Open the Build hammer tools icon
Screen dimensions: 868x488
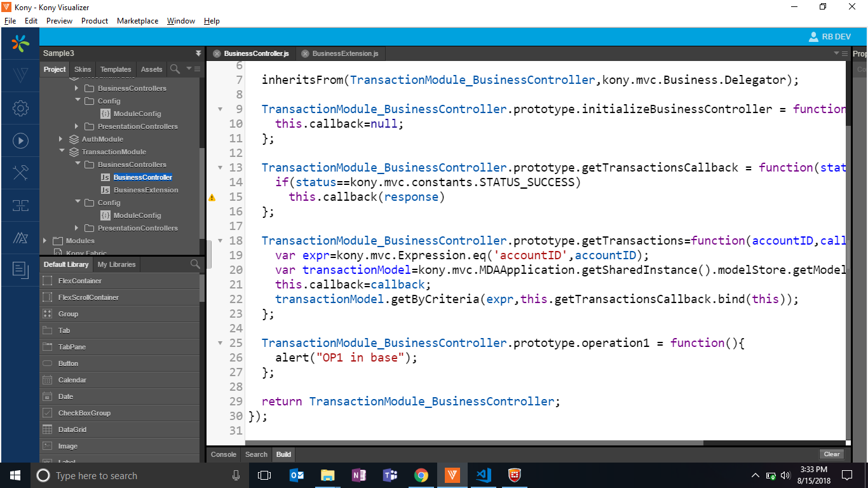pyautogui.click(x=20, y=173)
